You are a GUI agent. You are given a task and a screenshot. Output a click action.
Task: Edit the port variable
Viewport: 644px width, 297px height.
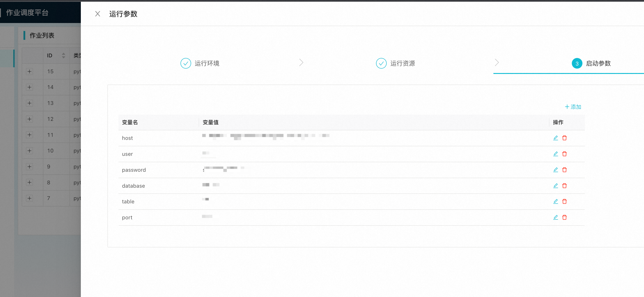click(555, 217)
